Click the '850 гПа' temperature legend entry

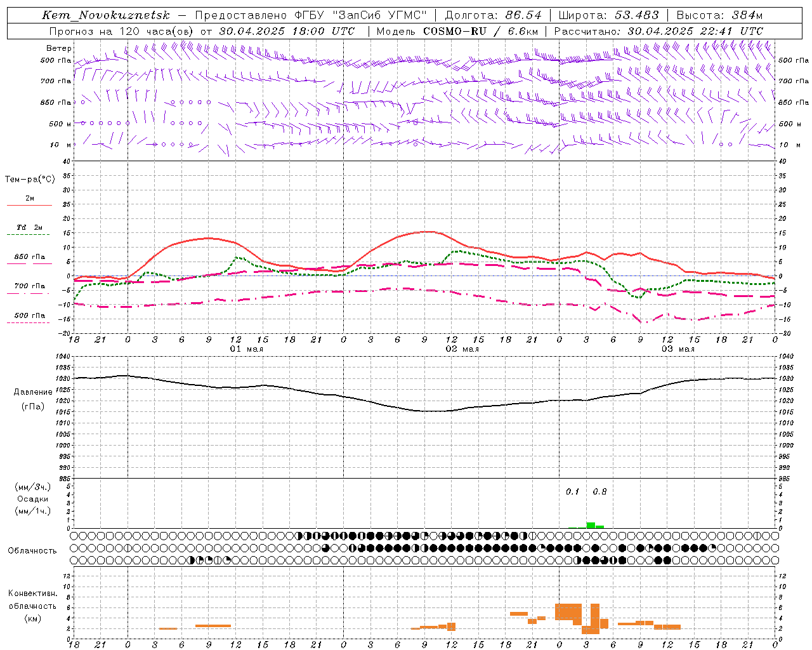(x=30, y=257)
